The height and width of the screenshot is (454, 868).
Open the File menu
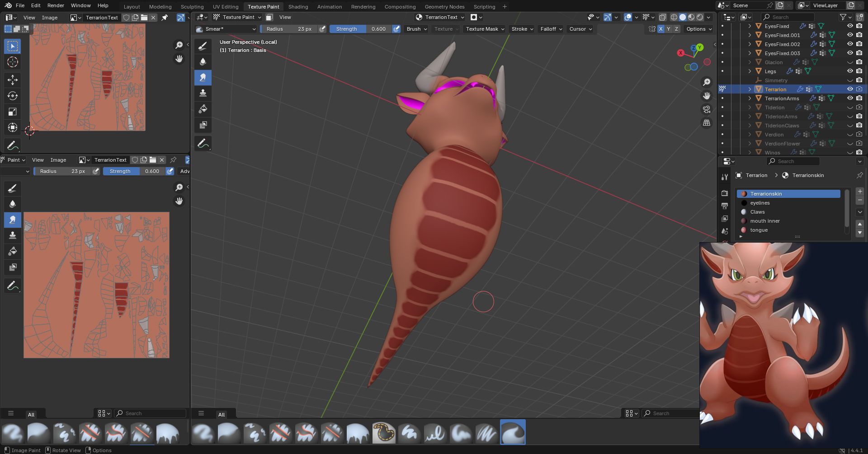coord(20,5)
